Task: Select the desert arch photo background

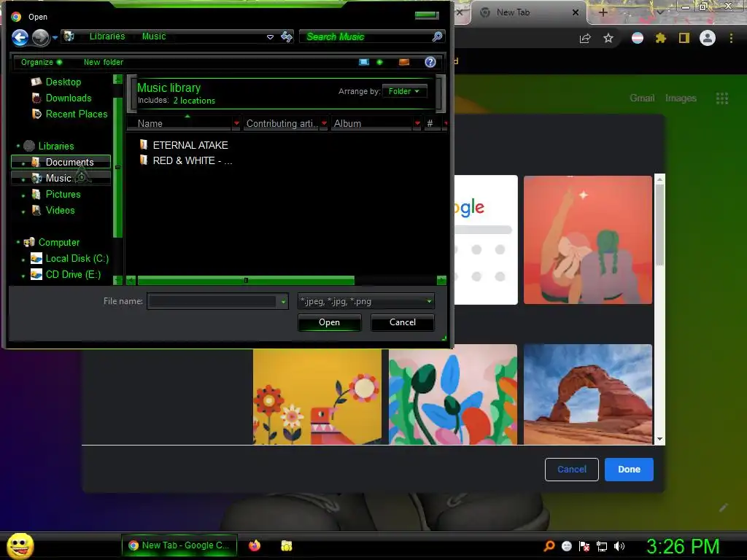Action: click(x=588, y=394)
